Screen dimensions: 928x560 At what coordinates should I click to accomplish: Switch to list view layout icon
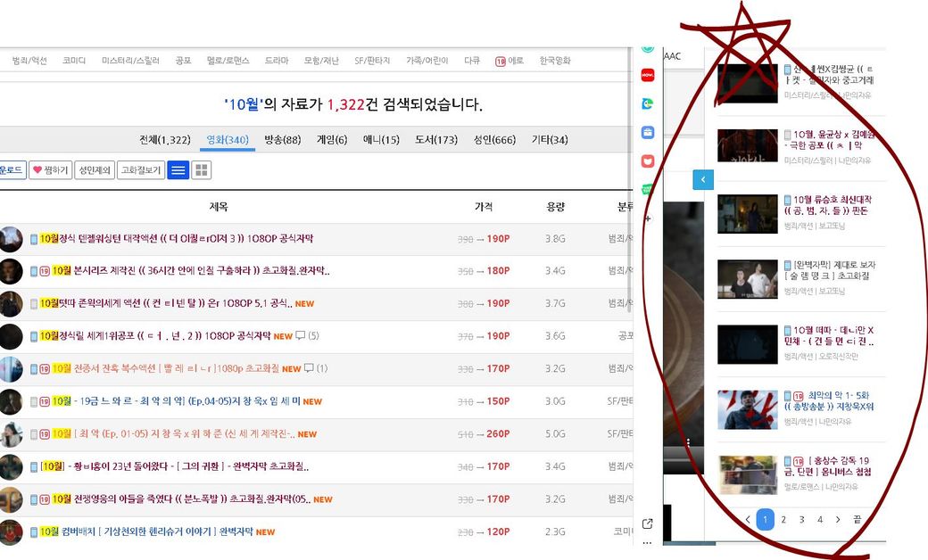178,169
